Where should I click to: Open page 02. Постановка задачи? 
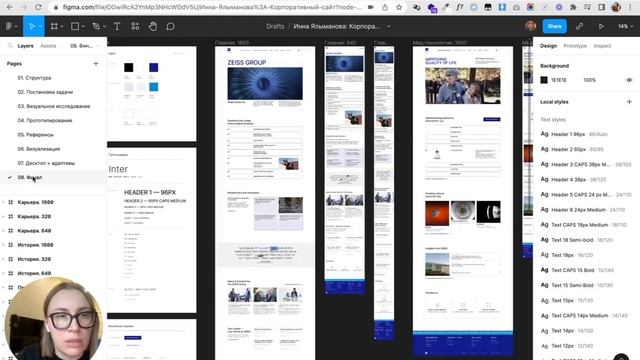point(45,92)
